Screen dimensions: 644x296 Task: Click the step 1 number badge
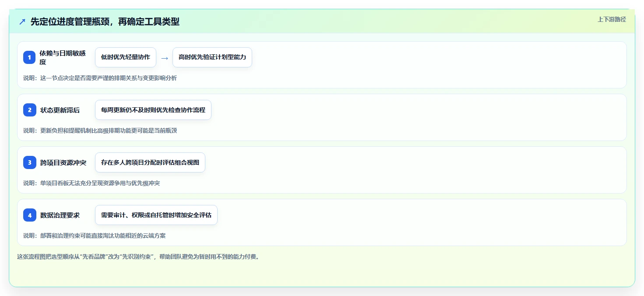[x=29, y=57]
